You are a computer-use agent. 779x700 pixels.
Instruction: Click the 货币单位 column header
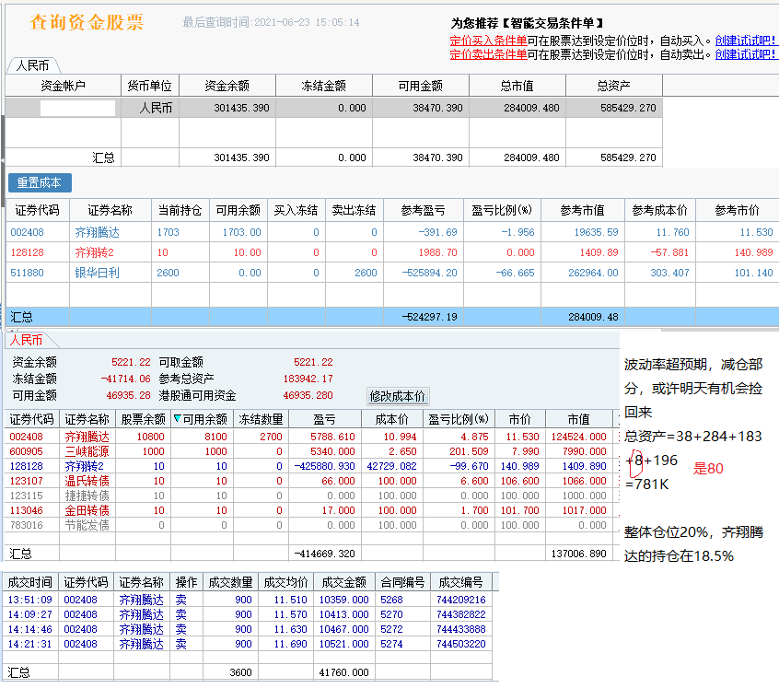[x=150, y=86]
